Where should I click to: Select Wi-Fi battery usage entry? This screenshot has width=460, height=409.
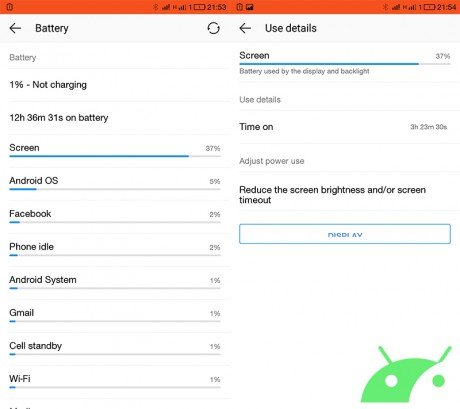point(115,382)
